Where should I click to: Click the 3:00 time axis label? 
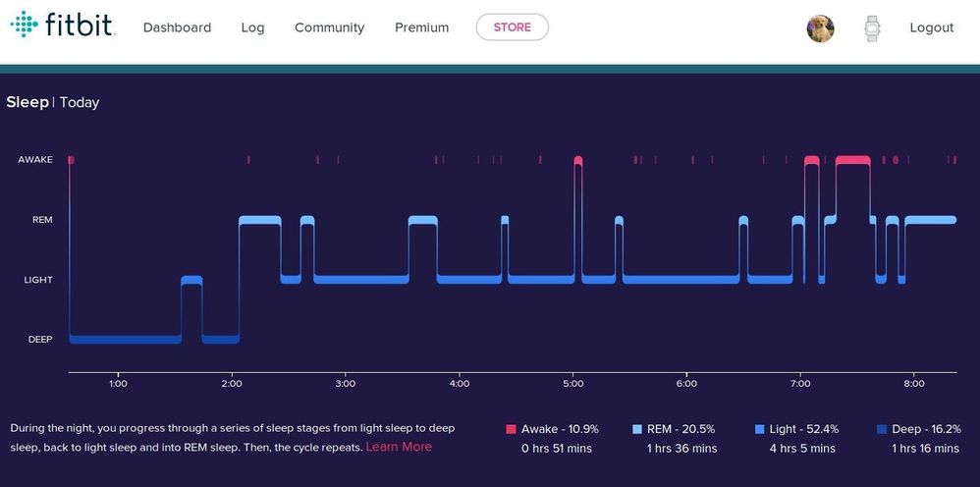(345, 383)
